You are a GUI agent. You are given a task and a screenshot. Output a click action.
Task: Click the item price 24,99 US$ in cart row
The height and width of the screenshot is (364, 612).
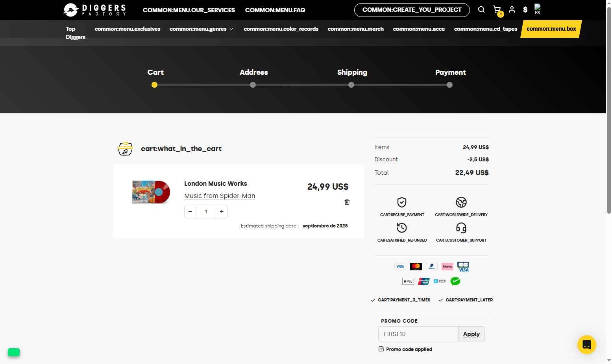tap(328, 187)
